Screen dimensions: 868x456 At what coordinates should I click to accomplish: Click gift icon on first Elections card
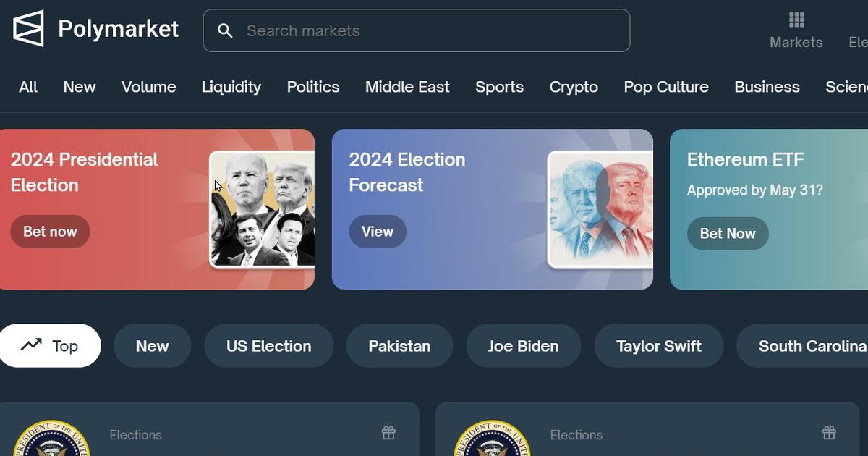click(x=388, y=433)
